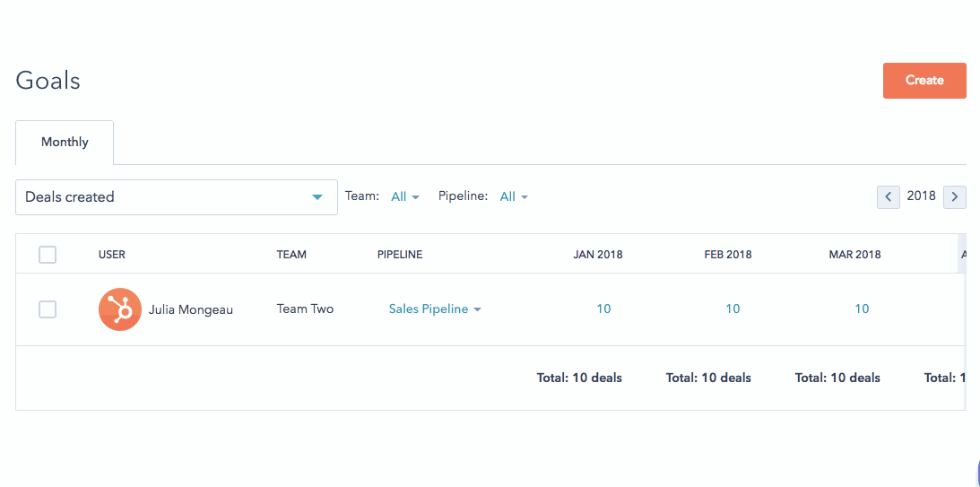Click the Mar total '10 deals' text
Screen dimensions: 980x487
point(855,378)
